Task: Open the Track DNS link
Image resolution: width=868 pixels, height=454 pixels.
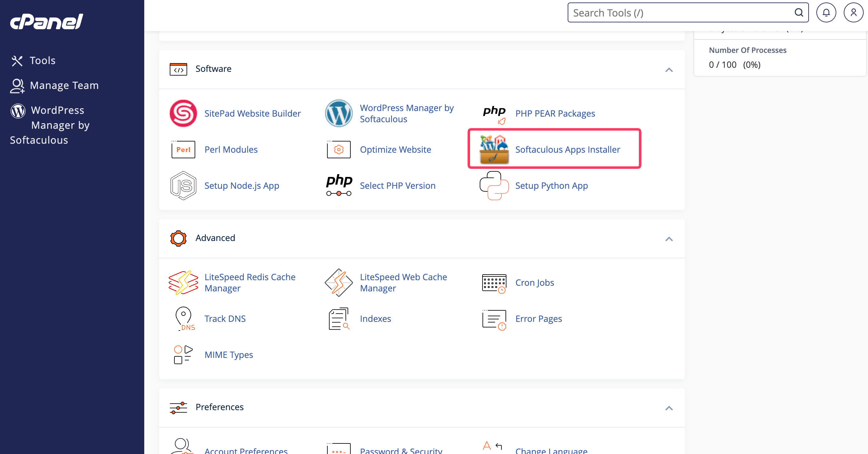Action: coord(225,318)
